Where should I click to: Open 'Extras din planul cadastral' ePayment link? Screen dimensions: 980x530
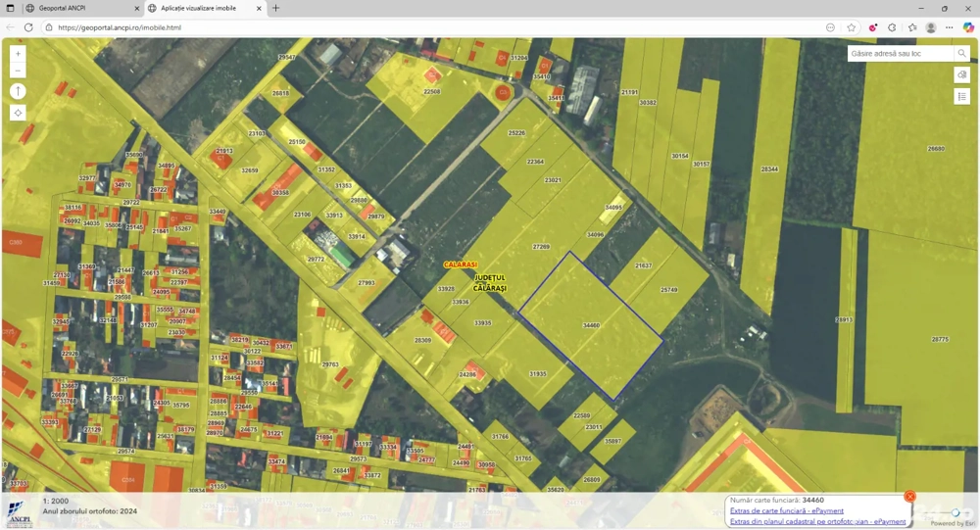tap(817, 521)
